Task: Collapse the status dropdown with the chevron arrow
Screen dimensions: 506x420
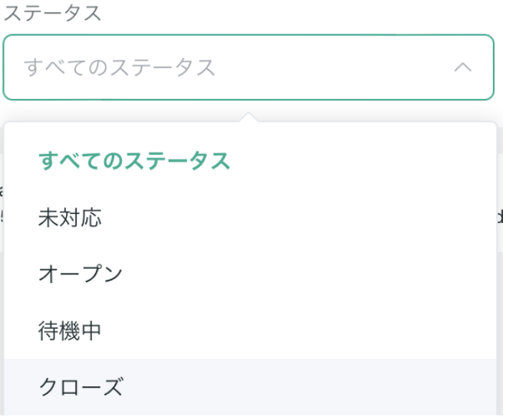Action: pyautogui.click(x=462, y=67)
